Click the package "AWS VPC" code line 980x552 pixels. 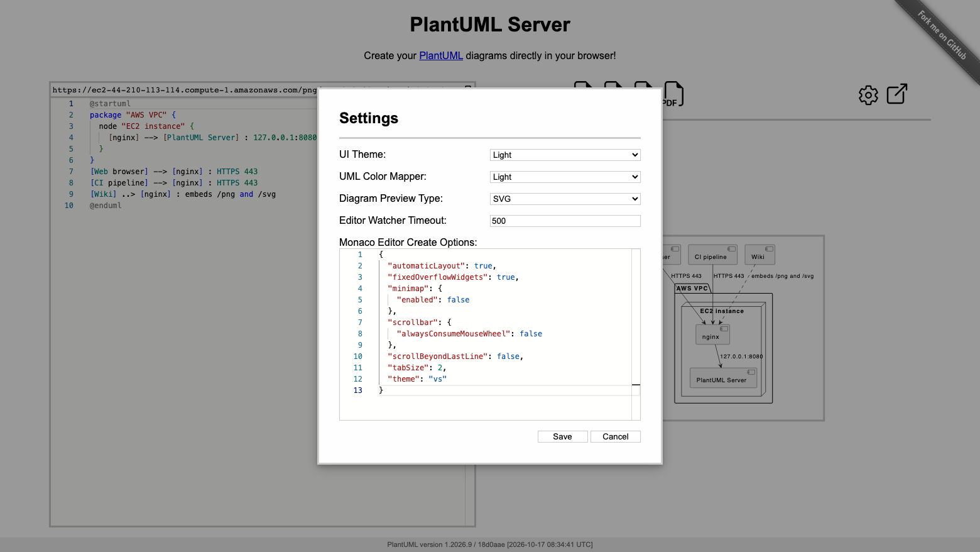coord(133,115)
